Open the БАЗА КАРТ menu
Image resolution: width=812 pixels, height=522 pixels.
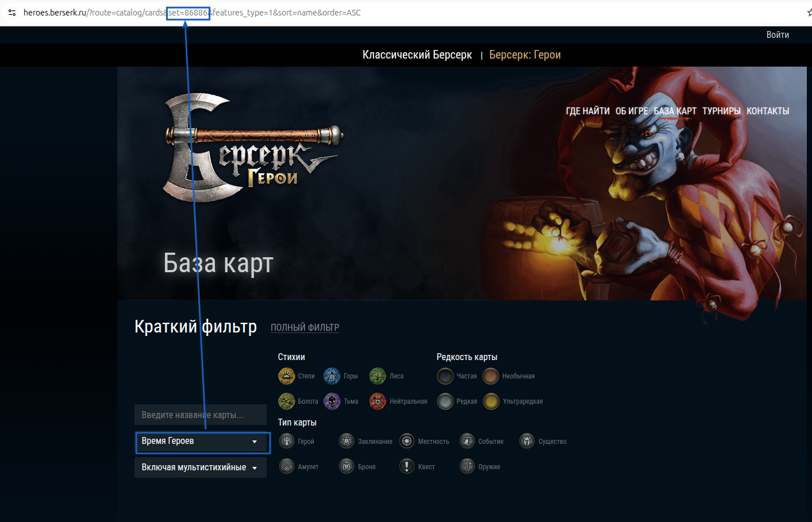coord(675,111)
